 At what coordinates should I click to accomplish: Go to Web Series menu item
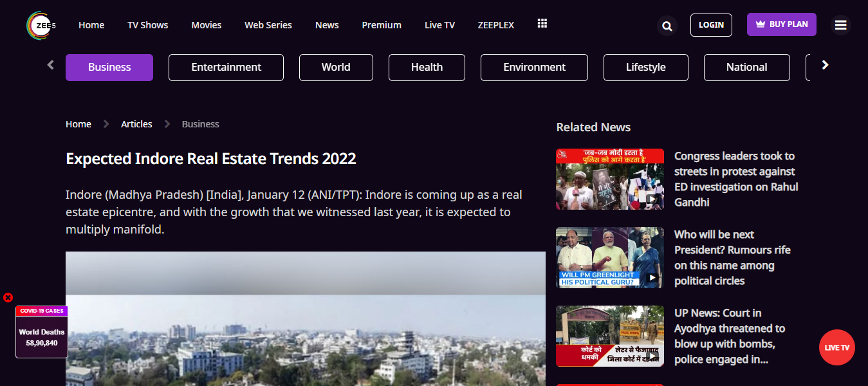tap(268, 25)
